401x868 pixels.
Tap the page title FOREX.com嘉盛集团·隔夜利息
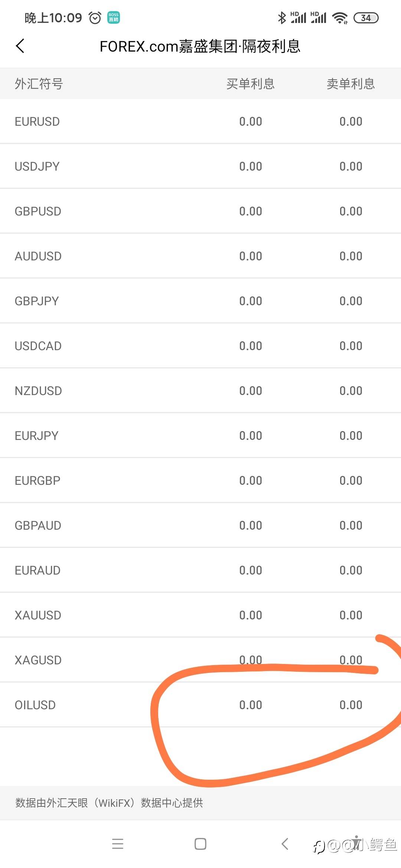(x=200, y=46)
